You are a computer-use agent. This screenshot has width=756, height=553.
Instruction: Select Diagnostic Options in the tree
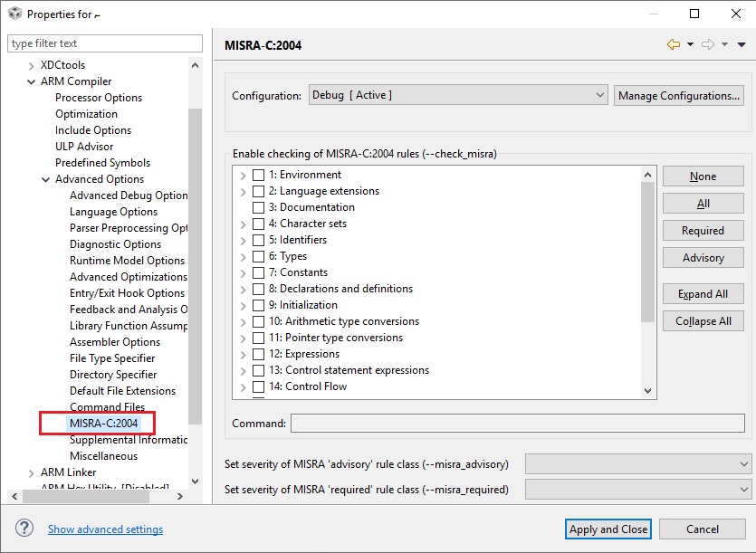tap(115, 244)
